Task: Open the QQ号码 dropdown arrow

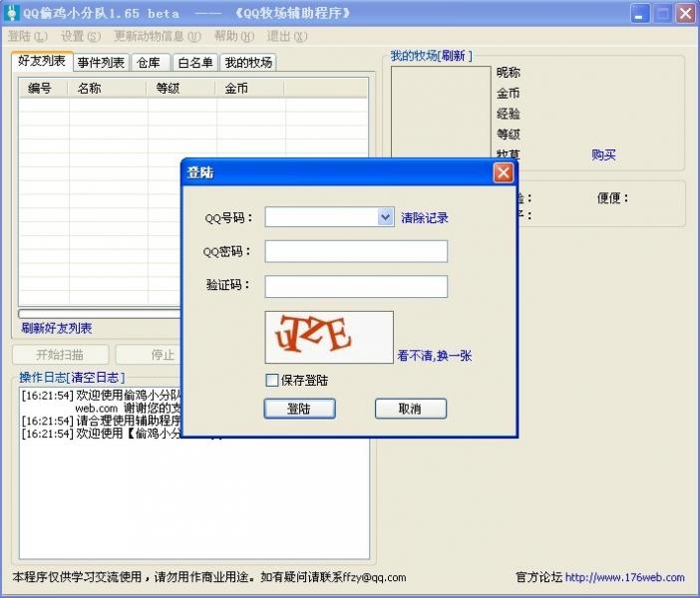Action: click(385, 217)
